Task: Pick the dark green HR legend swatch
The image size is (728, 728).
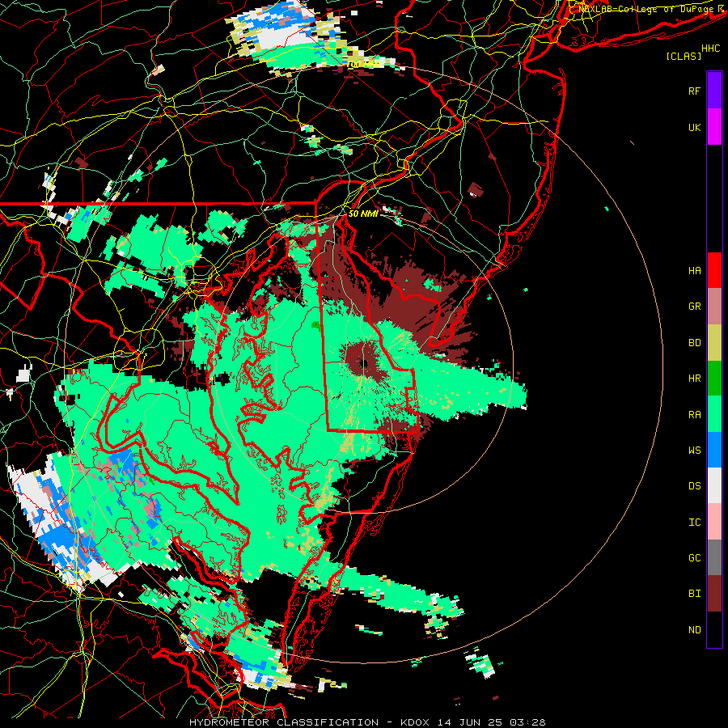Action: [714, 379]
